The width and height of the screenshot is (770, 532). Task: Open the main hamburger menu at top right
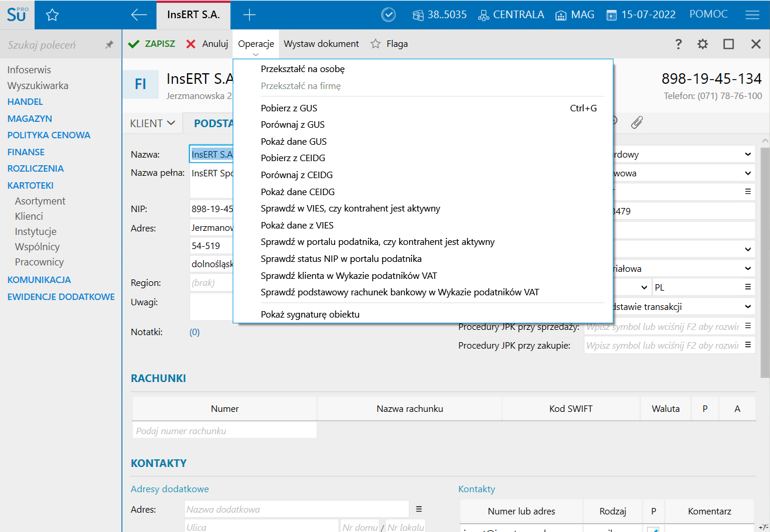(x=752, y=15)
